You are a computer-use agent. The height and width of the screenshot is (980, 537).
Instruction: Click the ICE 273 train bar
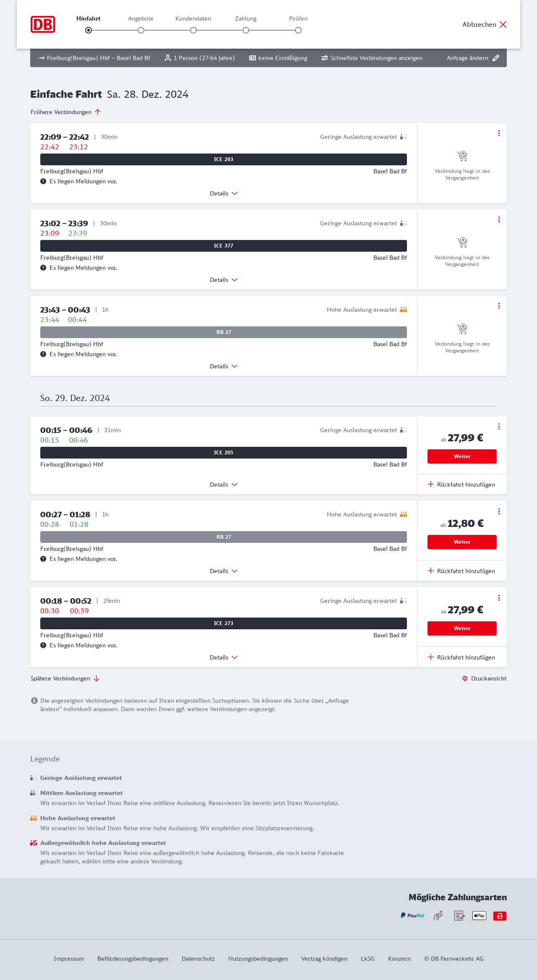224,623
